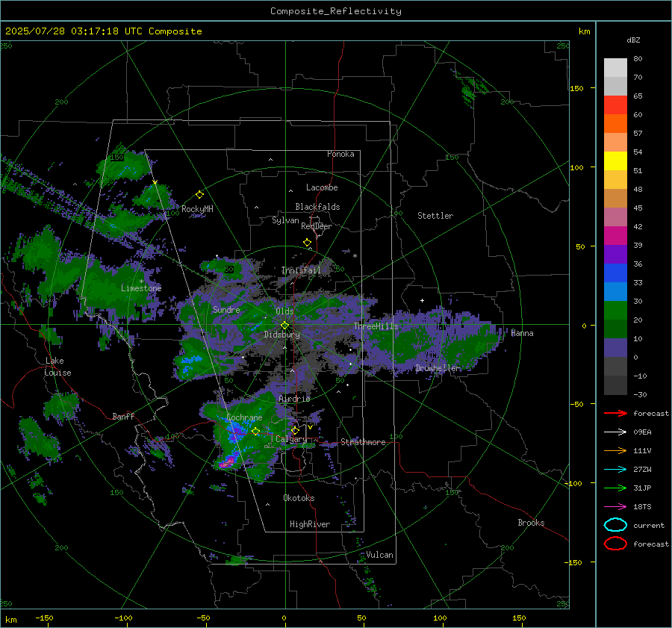Click the yellow radar-center diamond between Olds and Didsbury

(284, 326)
